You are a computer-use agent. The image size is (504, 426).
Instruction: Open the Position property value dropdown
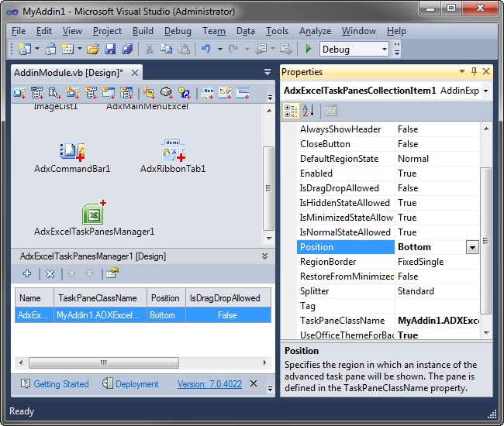[x=472, y=247]
